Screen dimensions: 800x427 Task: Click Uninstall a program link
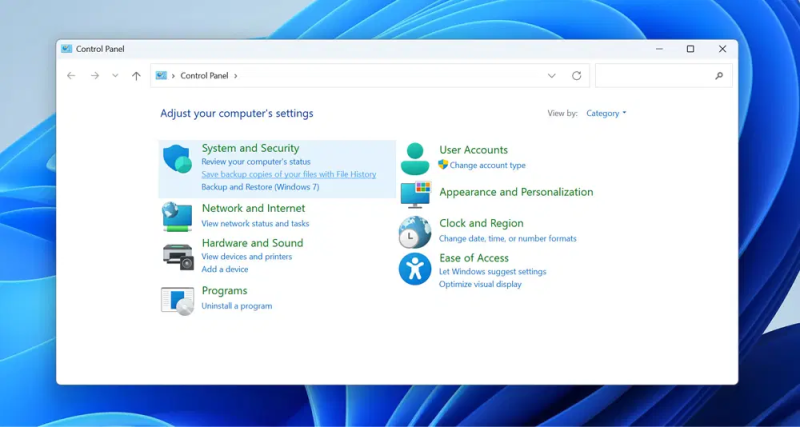(237, 306)
